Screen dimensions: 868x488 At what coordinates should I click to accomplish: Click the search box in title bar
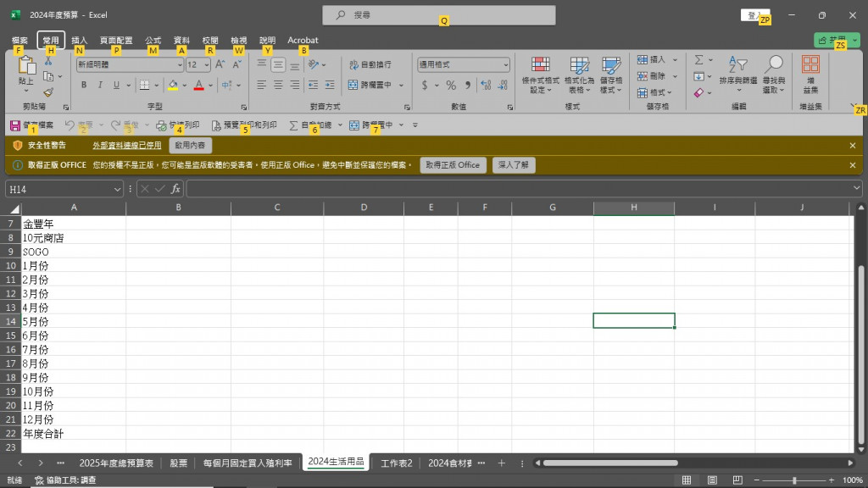pyautogui.click(x=439, y=15)
